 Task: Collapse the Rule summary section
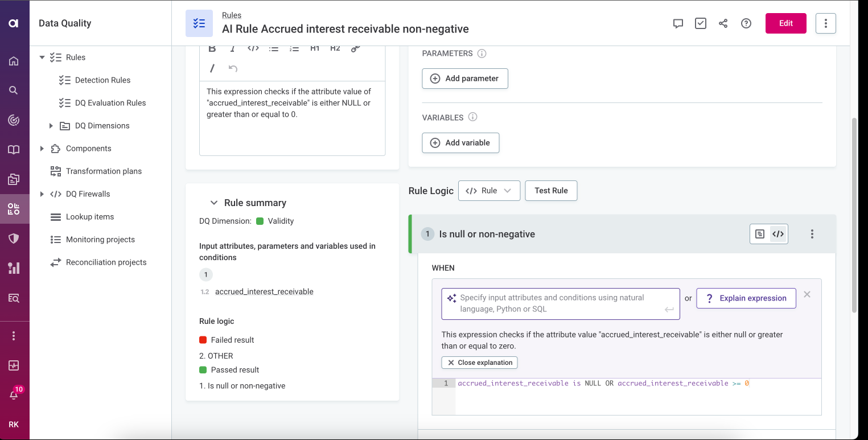214,203
